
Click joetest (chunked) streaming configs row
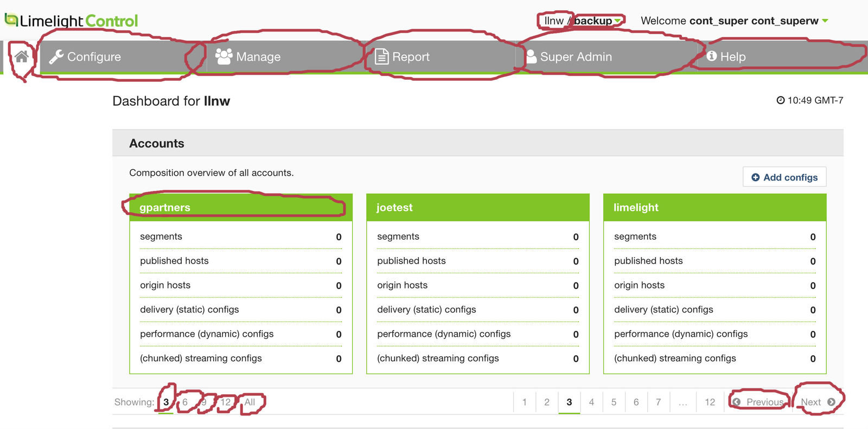tap(478, 358)
